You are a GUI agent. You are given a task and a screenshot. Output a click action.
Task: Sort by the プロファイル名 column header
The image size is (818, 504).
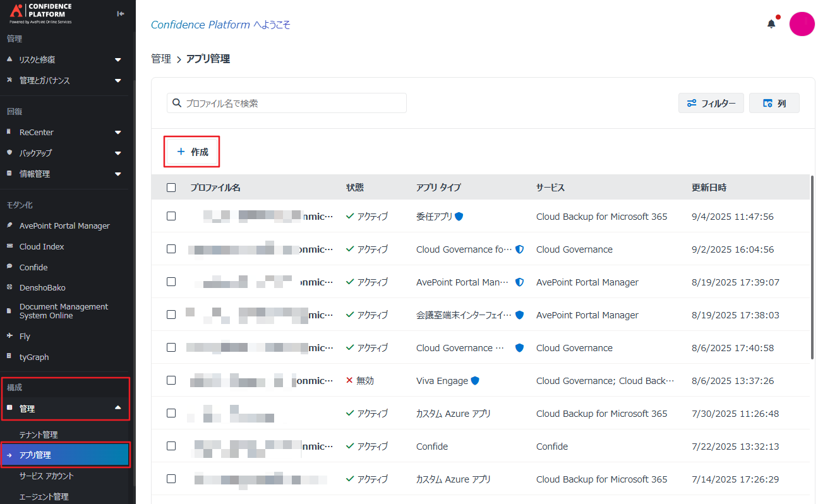click(215, 188)
